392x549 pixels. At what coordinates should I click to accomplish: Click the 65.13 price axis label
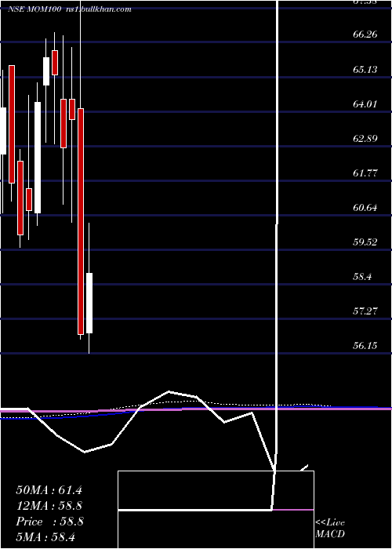click(x=365, y=69)
